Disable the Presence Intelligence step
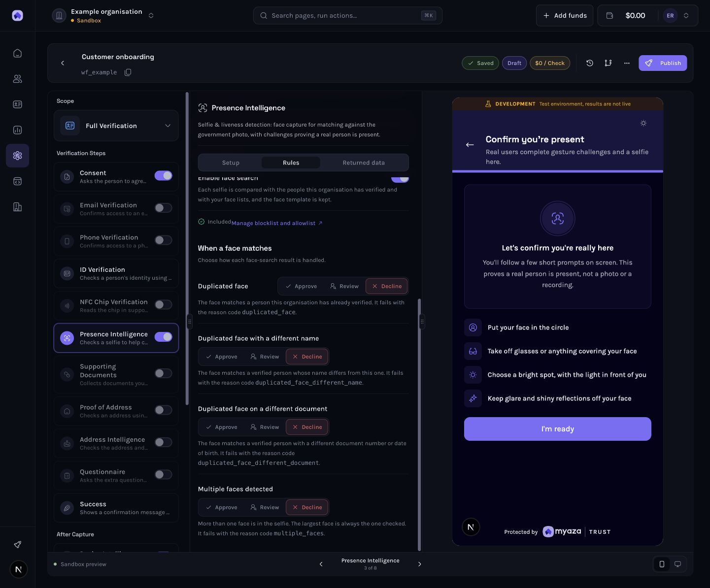Viewport: 710px width, 588px height. pos(163,337)
